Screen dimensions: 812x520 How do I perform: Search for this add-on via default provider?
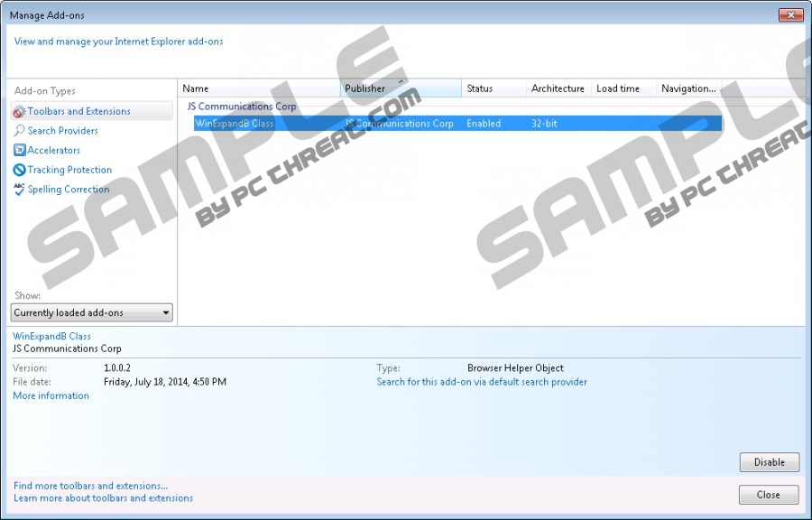pyautogui.click(x=482, y=382)
